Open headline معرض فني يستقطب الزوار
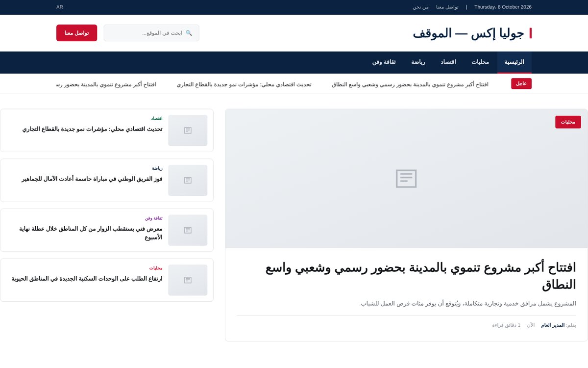Screen dimensions: 588x368 tap(91, 233)
